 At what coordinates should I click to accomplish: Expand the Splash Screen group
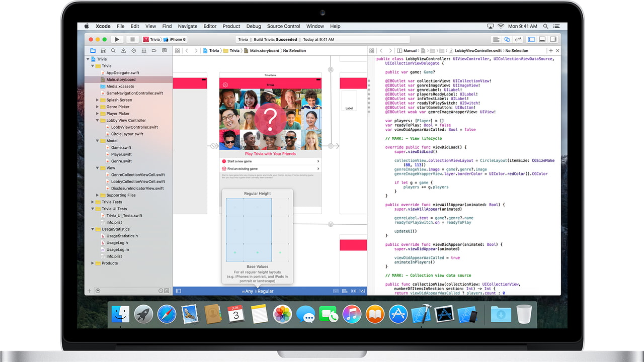tap(97, 100)
